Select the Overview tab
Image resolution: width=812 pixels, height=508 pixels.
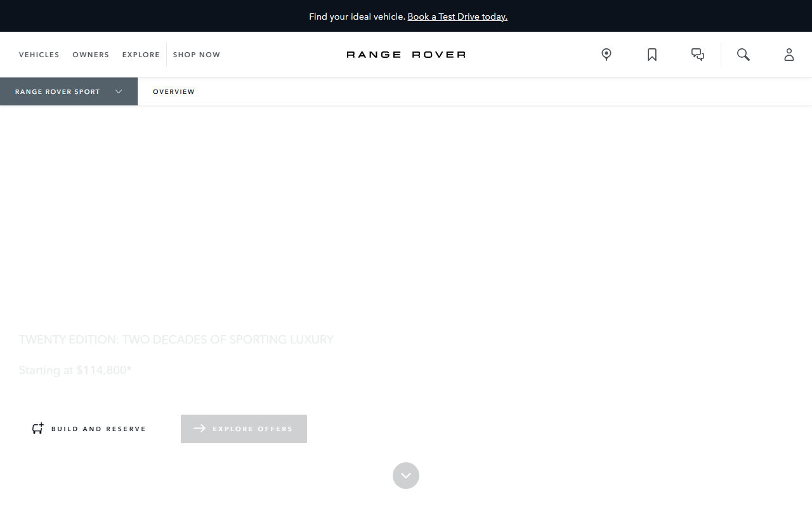click(x=174, y=91)
